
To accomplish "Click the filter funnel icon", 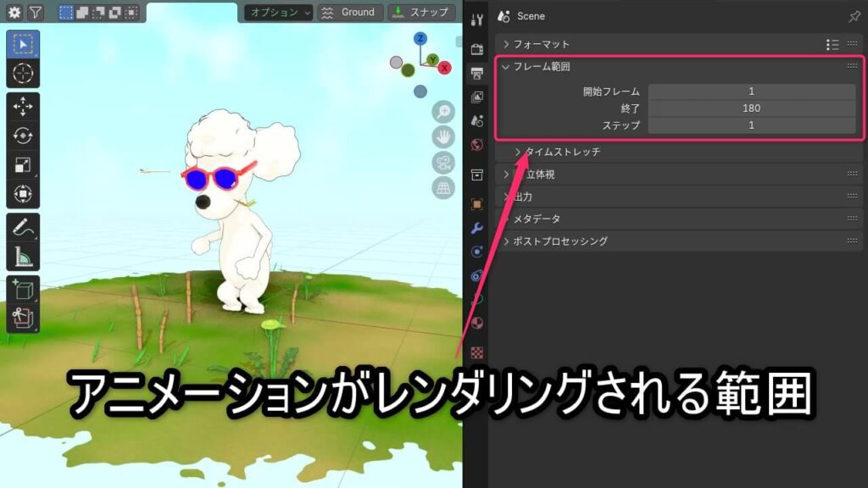I will (x=36, y=12).
